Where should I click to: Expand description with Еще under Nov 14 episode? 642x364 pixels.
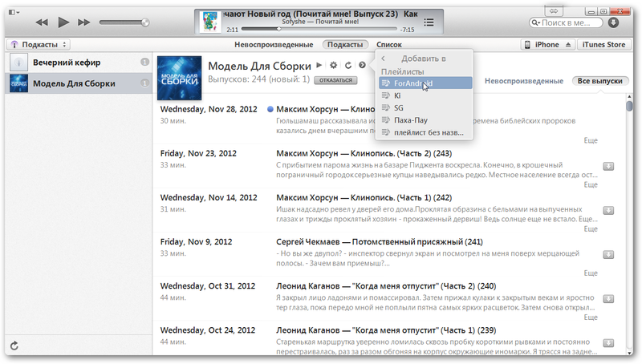[591, 229]
